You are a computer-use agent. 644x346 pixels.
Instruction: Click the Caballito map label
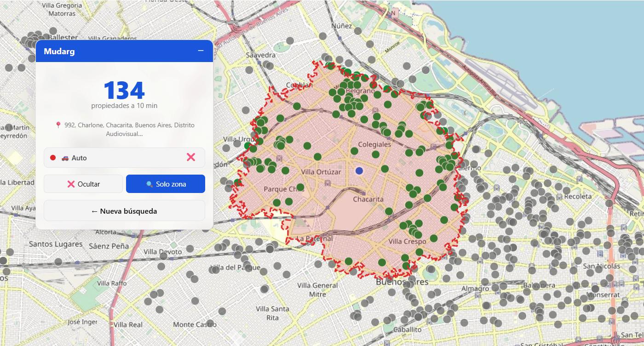point(408,329)
